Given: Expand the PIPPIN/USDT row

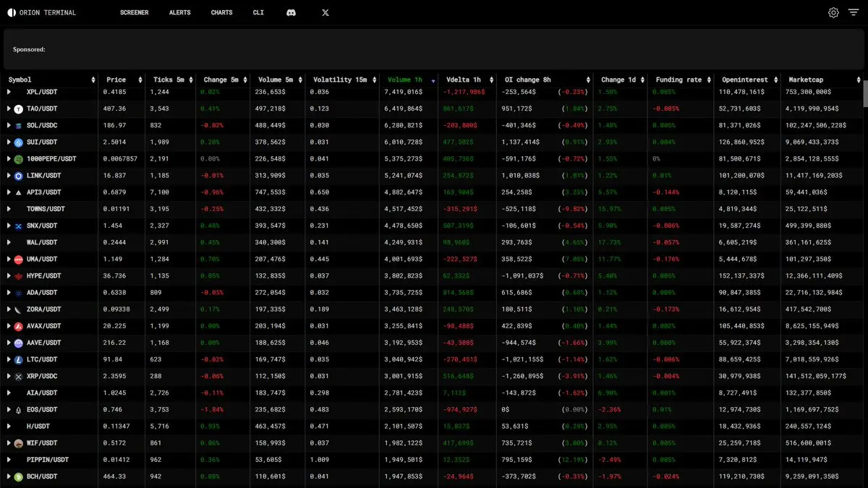Looking at the screenshot, I should tap(9, 460).
